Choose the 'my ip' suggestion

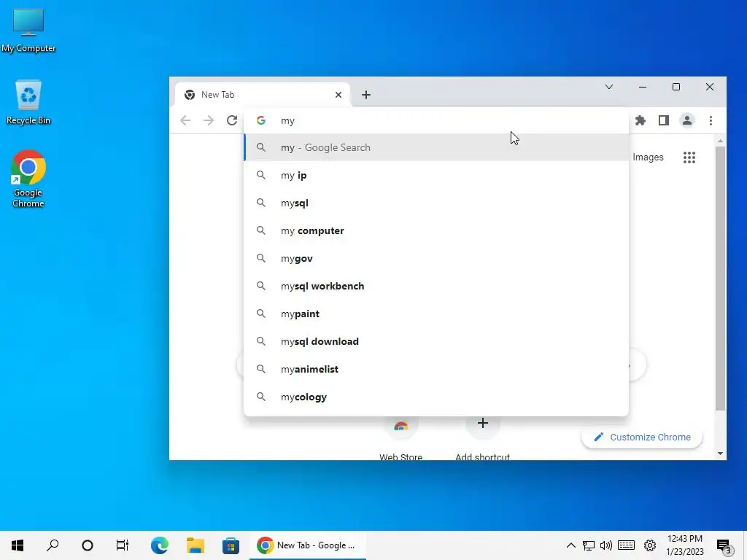coord(436,175)
